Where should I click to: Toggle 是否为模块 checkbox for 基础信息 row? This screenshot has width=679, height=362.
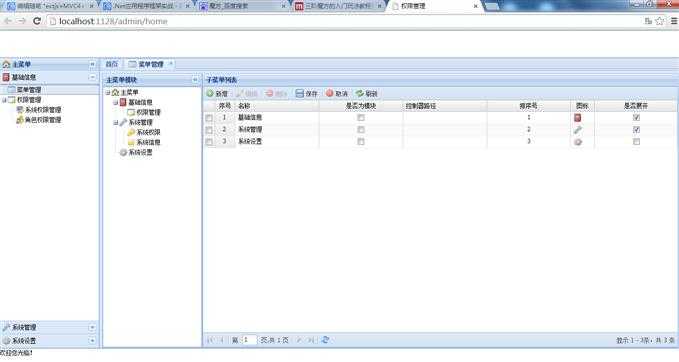point(361,117)
